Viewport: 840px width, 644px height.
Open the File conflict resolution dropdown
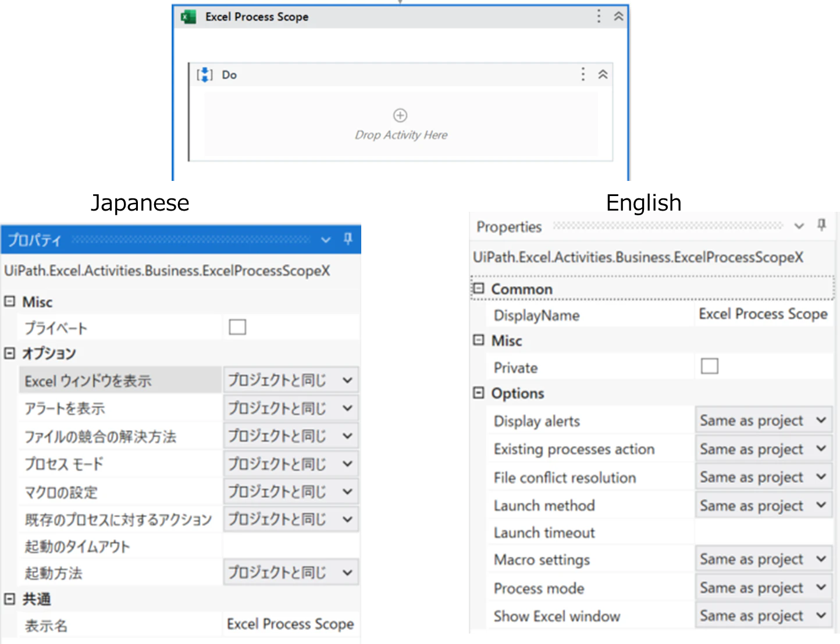click(763, 476)
